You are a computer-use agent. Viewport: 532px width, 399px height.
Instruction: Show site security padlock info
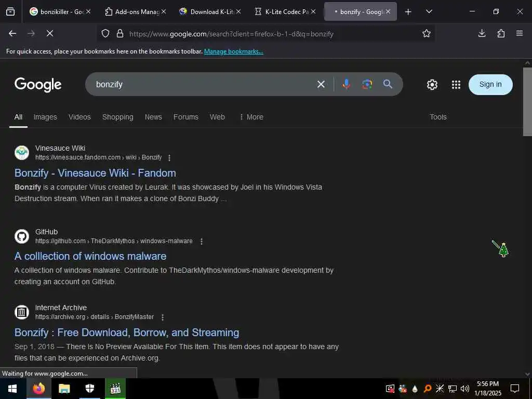(120, 33)
